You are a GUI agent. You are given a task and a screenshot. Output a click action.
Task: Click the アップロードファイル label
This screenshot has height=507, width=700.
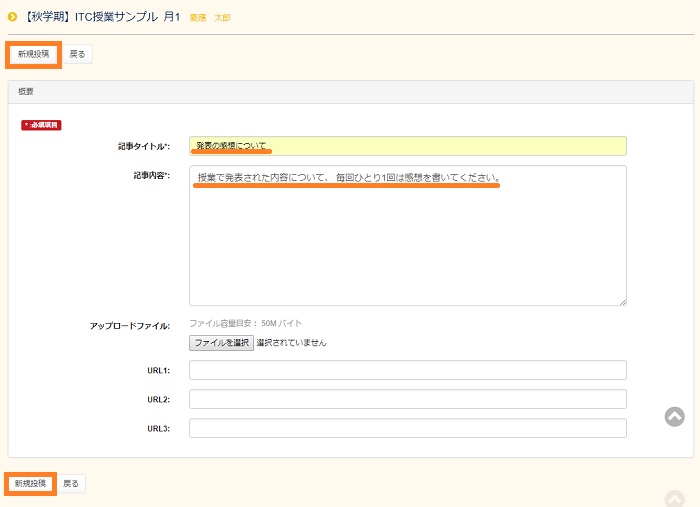click(x=129, y=326)
